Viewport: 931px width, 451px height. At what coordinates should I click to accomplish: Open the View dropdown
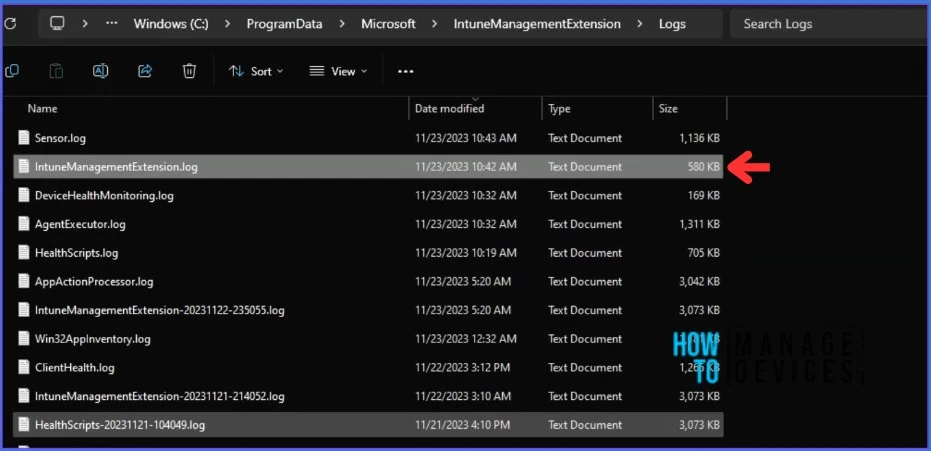[x=338, y=71]
